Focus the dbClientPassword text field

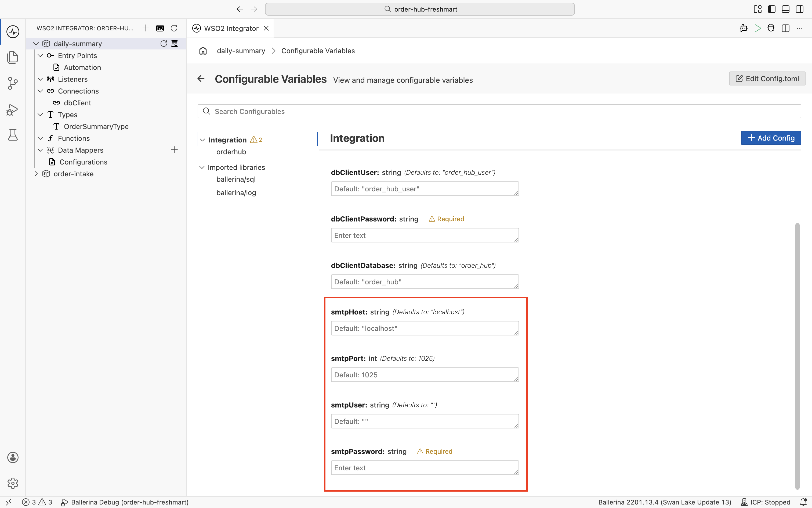(425, 235)
